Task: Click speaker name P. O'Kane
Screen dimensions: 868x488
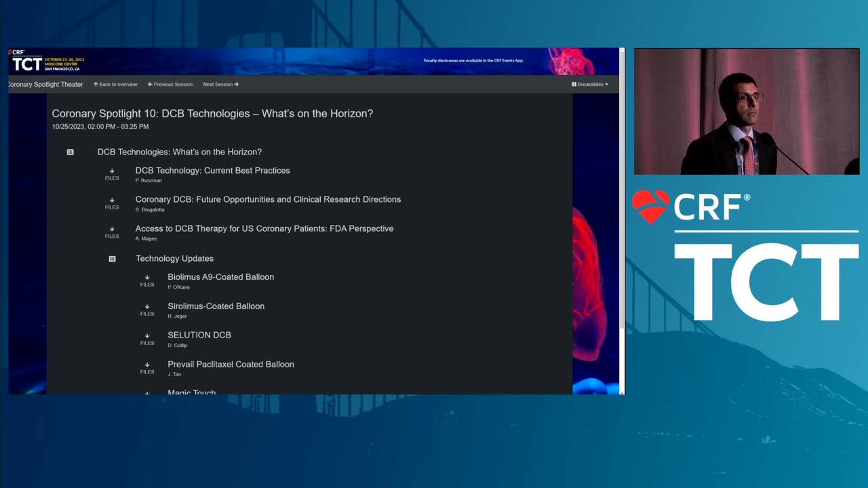Action: (179, 287)
